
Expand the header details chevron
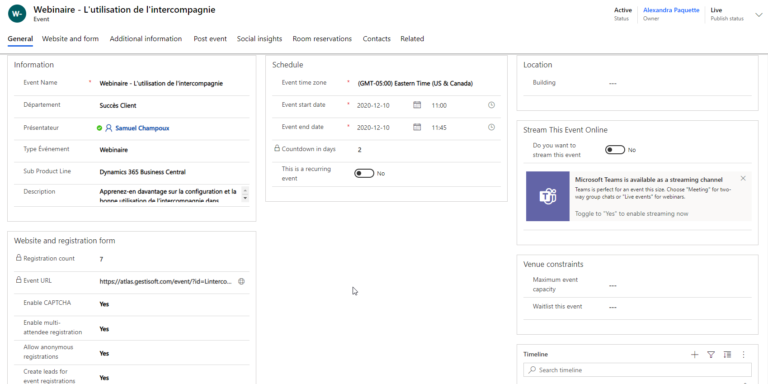click(759, 15)
